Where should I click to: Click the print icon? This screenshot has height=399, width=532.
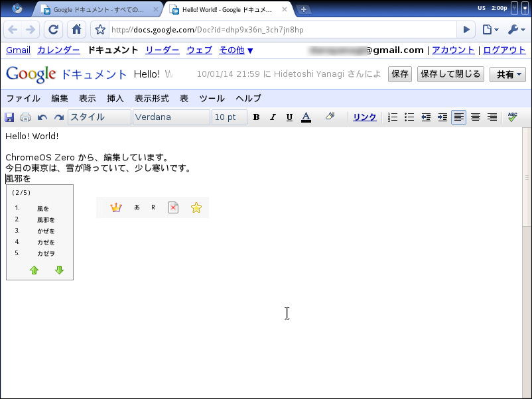tap(25, 117)
